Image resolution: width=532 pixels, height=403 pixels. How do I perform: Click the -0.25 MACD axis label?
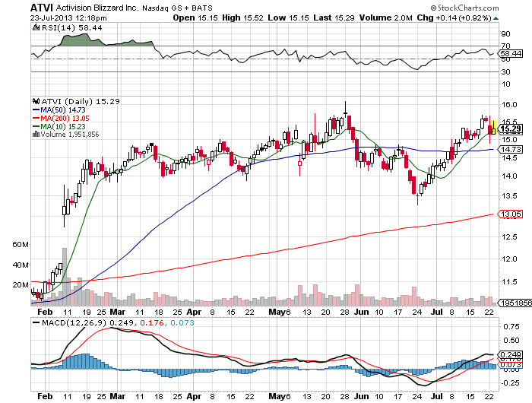click(x=510, y=382)
